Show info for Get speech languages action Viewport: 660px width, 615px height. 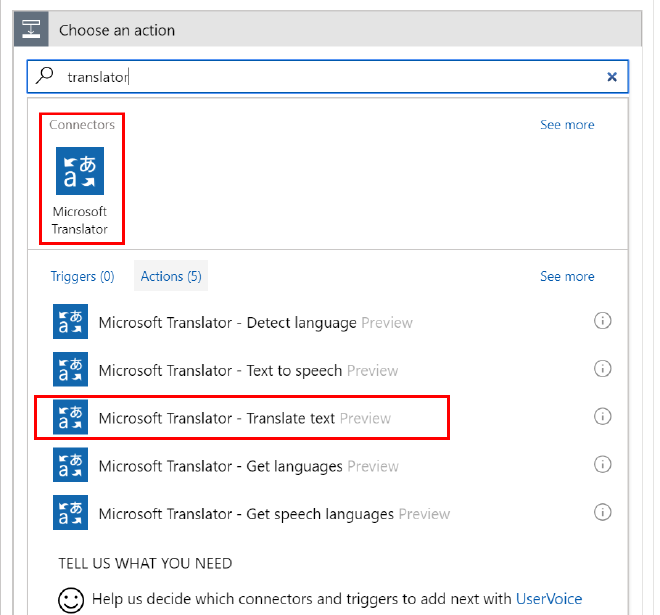(x=602, y=512)
